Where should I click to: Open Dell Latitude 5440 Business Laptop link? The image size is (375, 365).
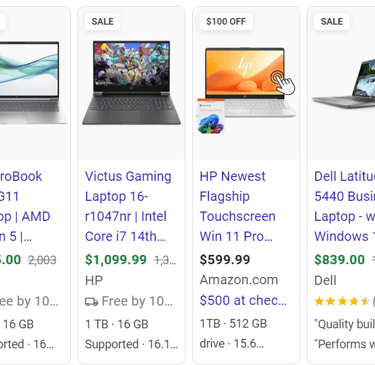[x=345, y=206]
